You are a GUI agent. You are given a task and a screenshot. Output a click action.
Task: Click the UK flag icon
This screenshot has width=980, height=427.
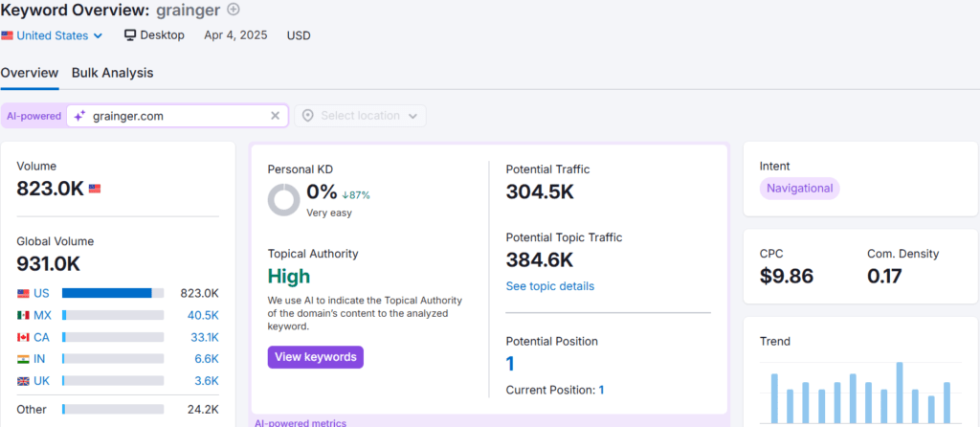pos(23,381)
